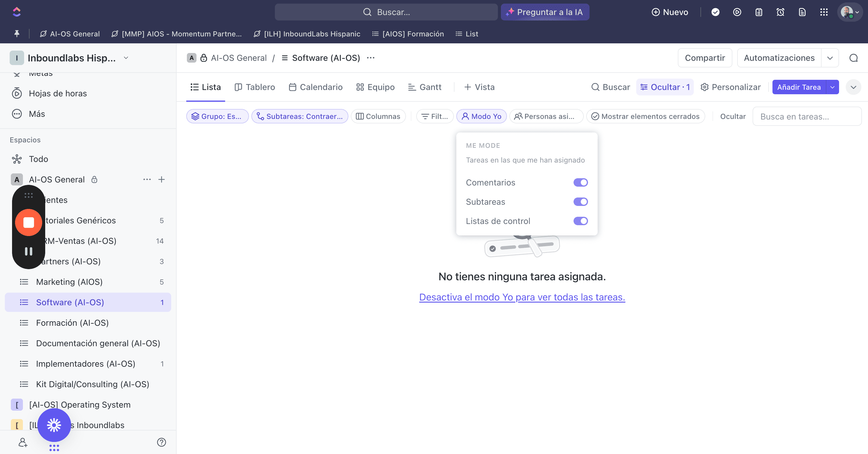
Task: Open the help question mark icon
Action: pyautogui.click(x=162, y=442)
